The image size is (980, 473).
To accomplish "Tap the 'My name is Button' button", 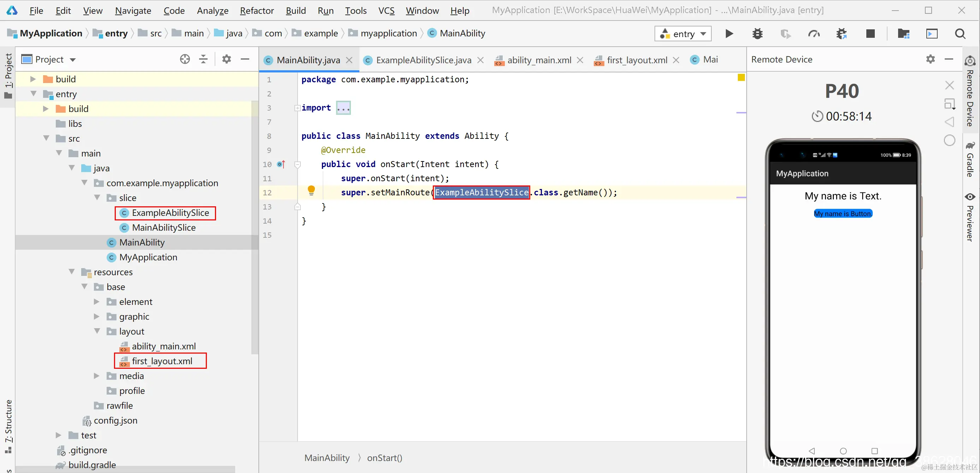I will coord(843,213).
